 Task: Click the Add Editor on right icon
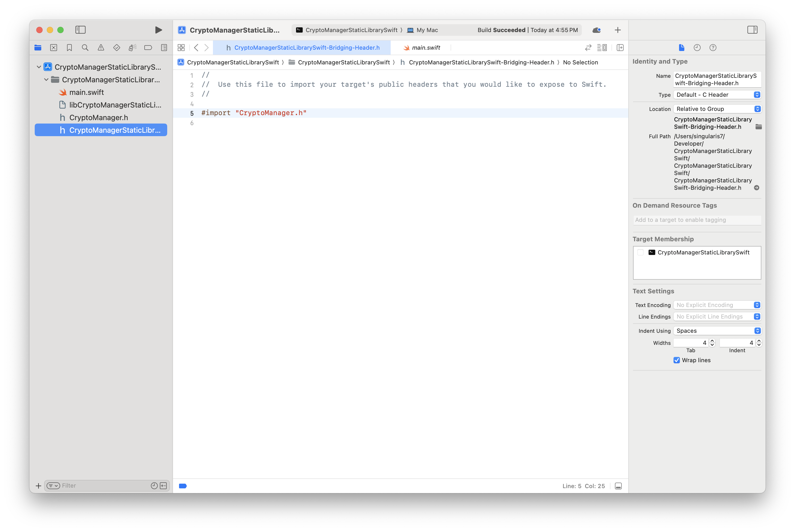point(620,48)
